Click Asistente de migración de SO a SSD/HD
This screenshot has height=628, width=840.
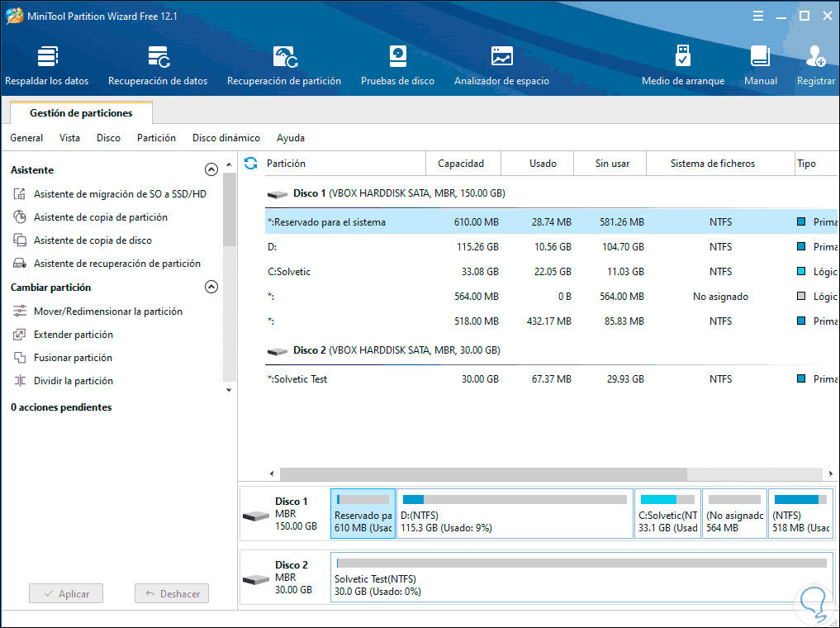point(120,194)
